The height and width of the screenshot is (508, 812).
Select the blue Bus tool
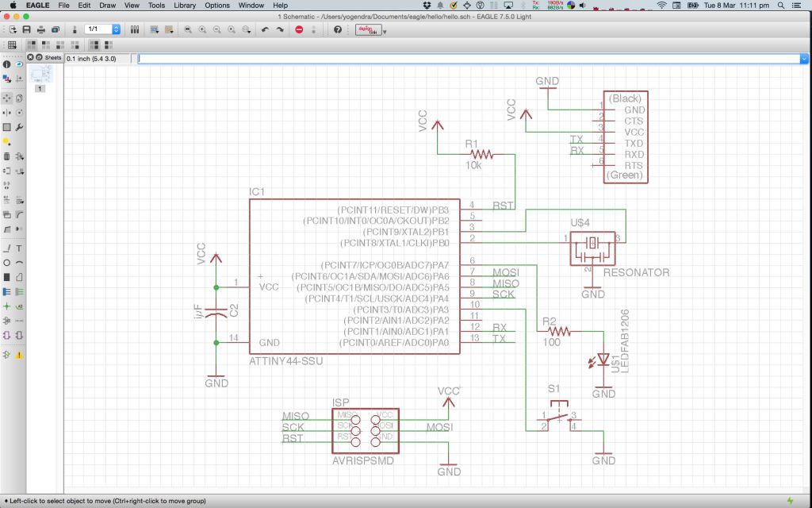[6, 292]
